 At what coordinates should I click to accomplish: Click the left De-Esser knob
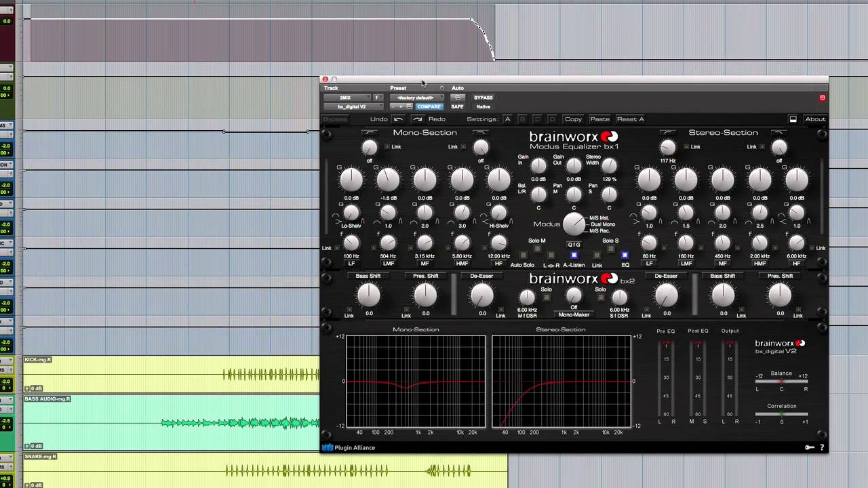(x=481, y=295)
